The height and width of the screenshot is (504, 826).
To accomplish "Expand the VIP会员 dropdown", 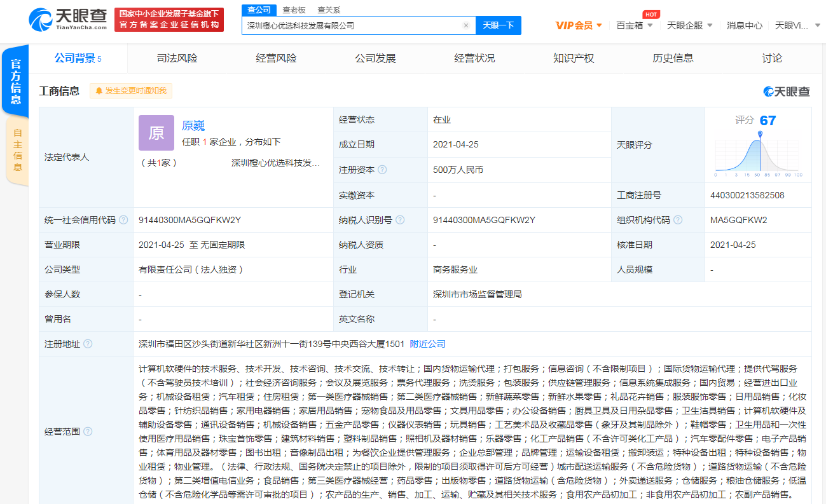I will coord(579,25).
